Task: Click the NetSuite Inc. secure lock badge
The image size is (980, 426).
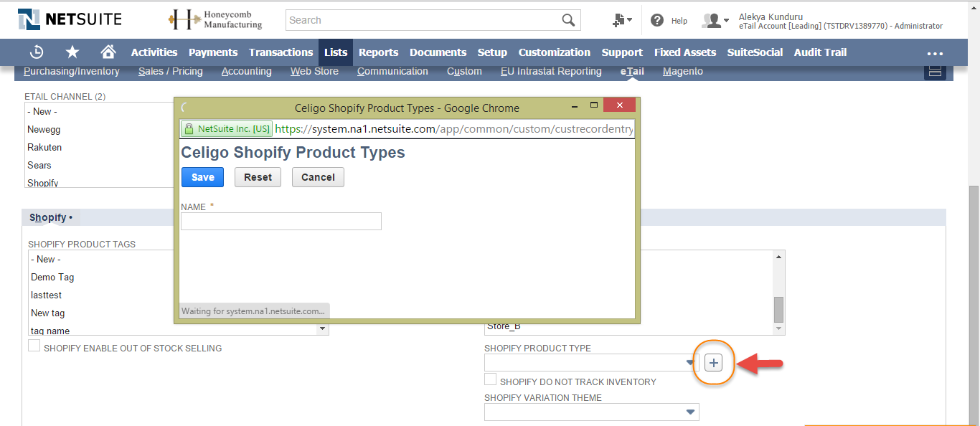Action: (x=227, y=129)
